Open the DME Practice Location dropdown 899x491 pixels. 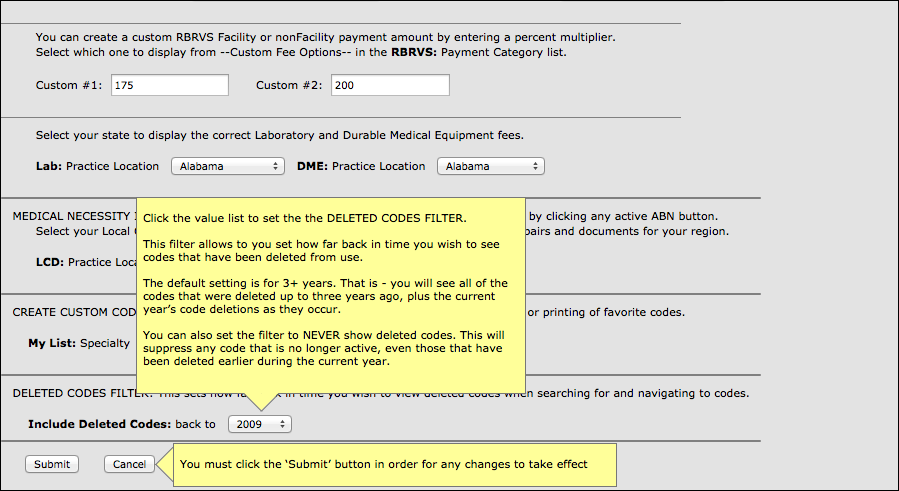click(491, 166)
